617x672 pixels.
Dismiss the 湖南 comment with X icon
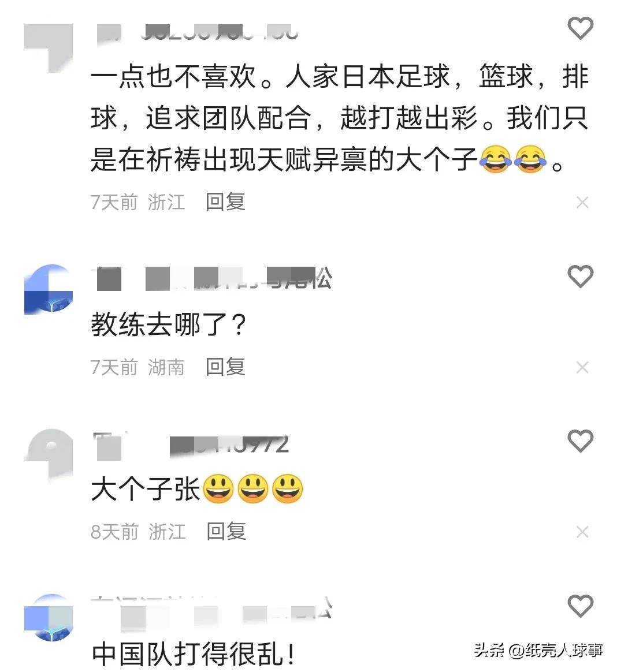[582, 367]
